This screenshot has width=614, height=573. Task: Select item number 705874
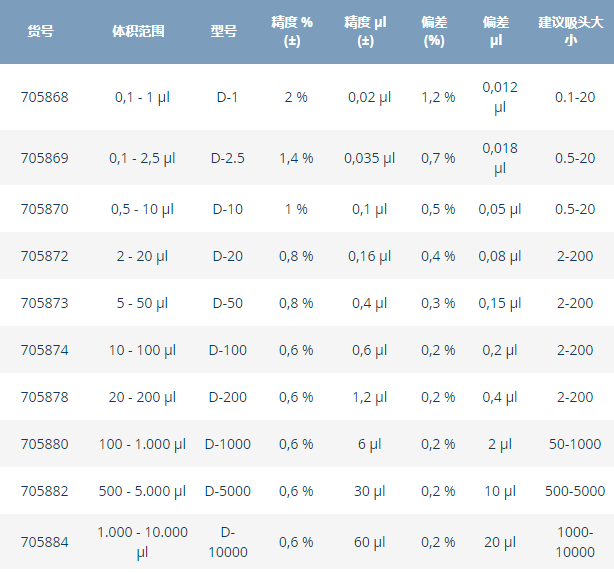click(x=45, y=350)
